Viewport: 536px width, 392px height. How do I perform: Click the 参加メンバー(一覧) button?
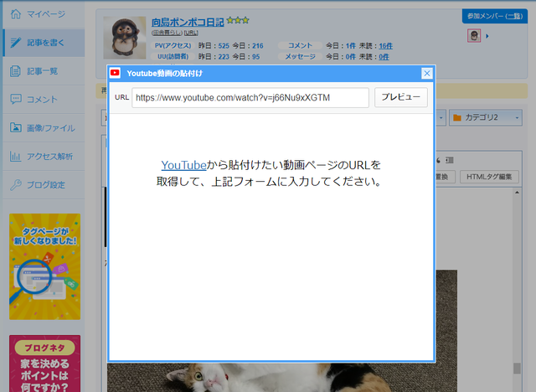click(495, 16)
